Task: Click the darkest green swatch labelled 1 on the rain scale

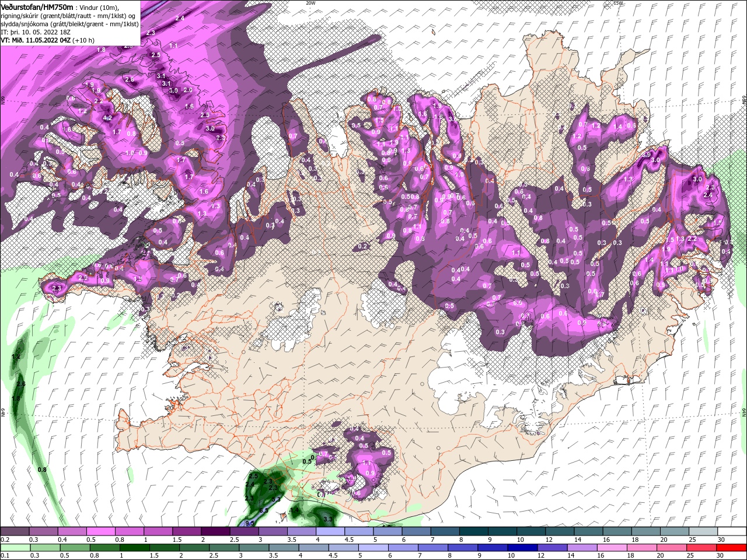Action: pyautogui.click(x=134, y=548)
